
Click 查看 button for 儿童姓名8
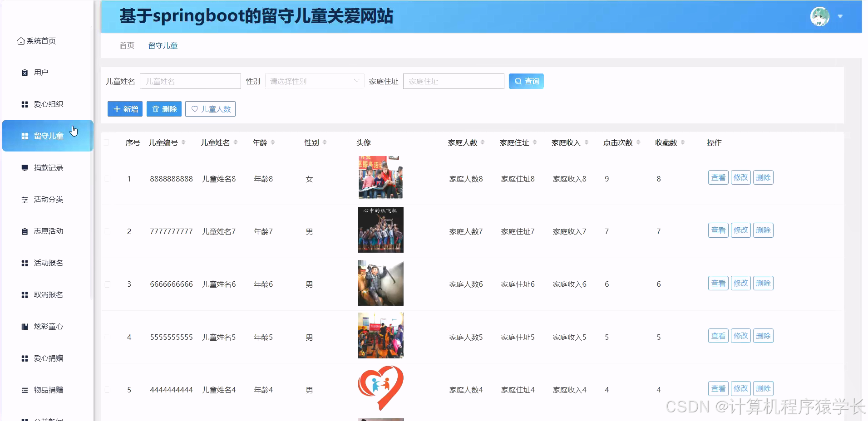point(718,177)
